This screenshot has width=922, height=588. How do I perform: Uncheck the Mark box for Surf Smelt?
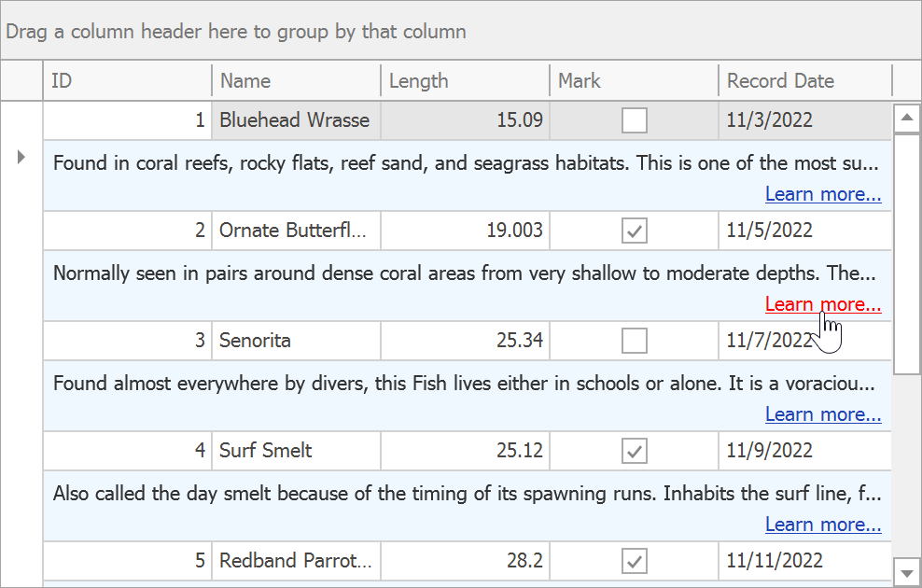tap(635, 451)
